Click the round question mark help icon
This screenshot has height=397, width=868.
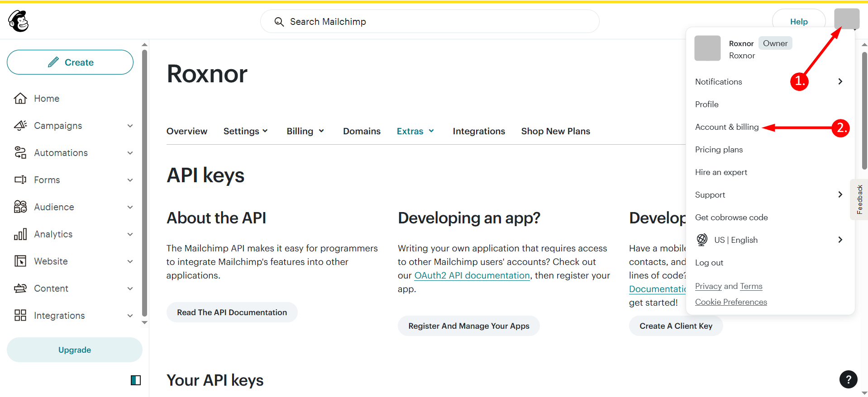pyautogui.click(x=848, y=379)
